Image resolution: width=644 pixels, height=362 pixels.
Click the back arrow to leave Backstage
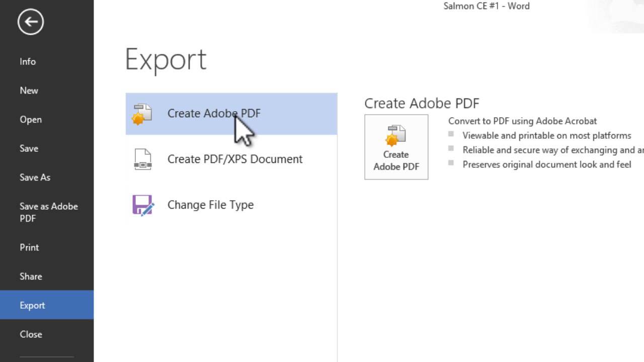pos(31,22)
